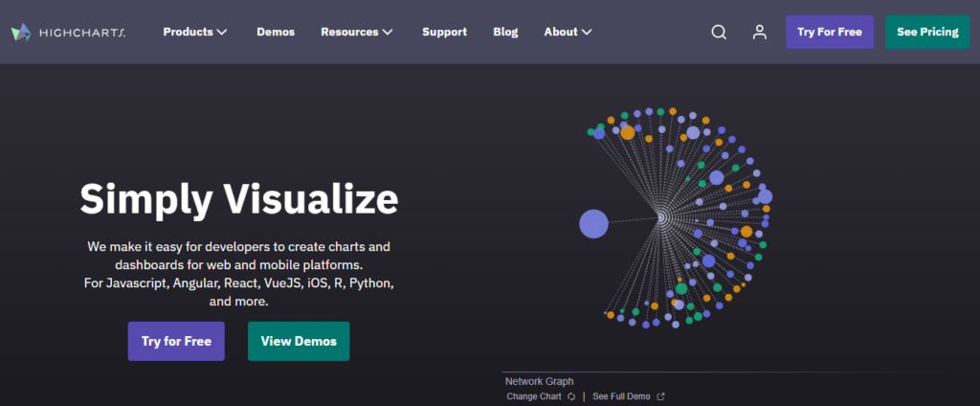
Task: Open the search magnifier icon
Action: coord(719,32)
